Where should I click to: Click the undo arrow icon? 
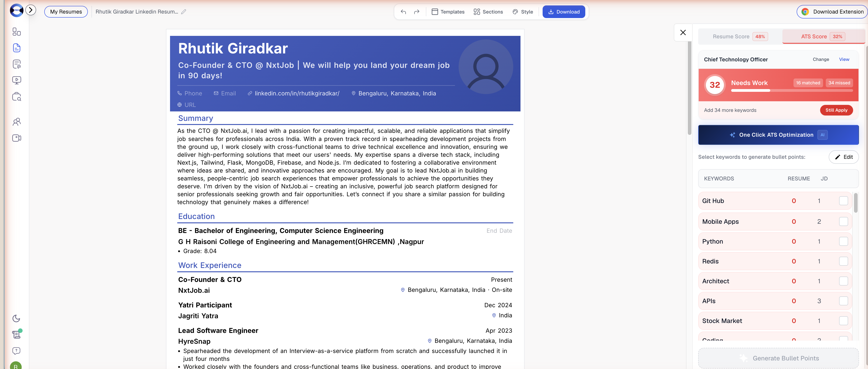403,12
